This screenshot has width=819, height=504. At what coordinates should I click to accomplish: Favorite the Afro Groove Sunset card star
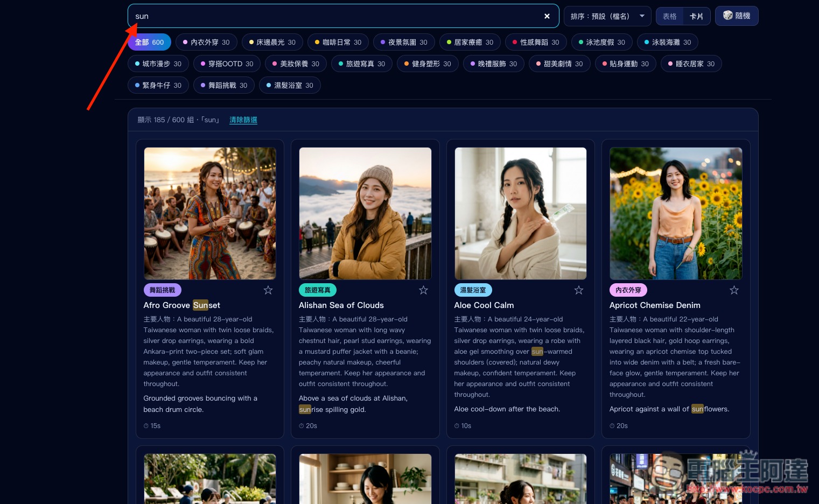coord(268,290)
